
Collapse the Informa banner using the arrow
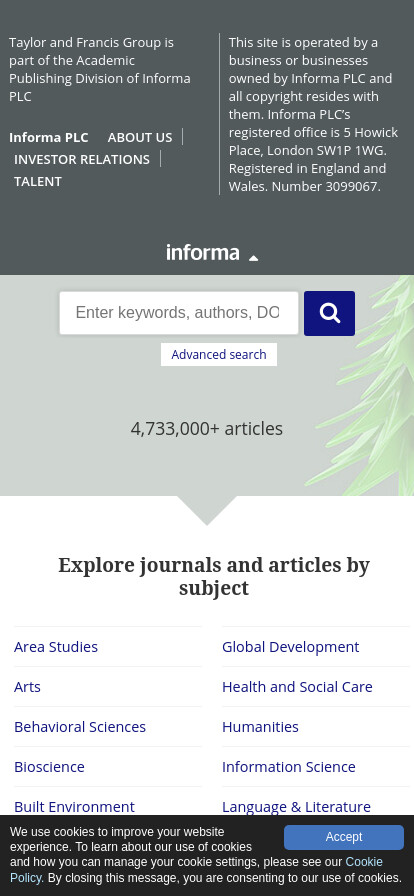tap(253, 258)
